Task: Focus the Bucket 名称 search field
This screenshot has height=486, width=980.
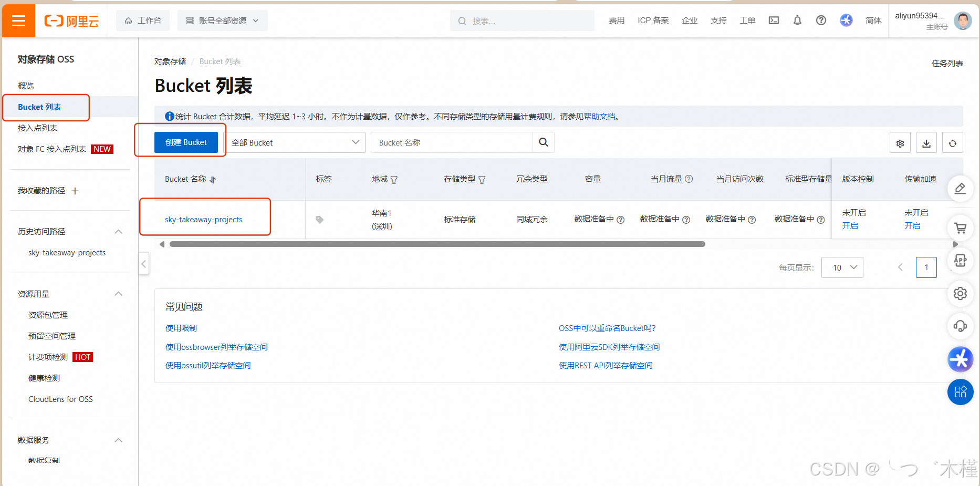Action: tap(452, 142)
